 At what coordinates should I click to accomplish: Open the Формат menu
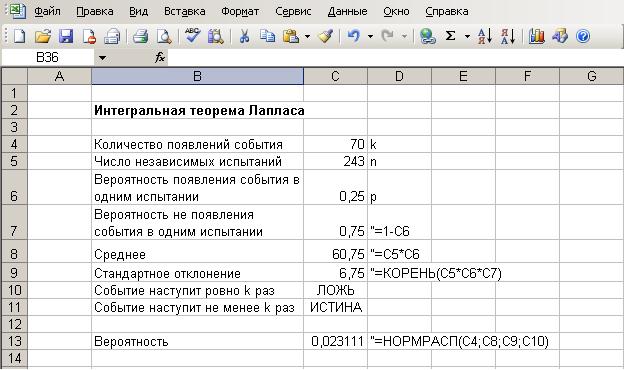pyautogui.click(x=240, y=11)
